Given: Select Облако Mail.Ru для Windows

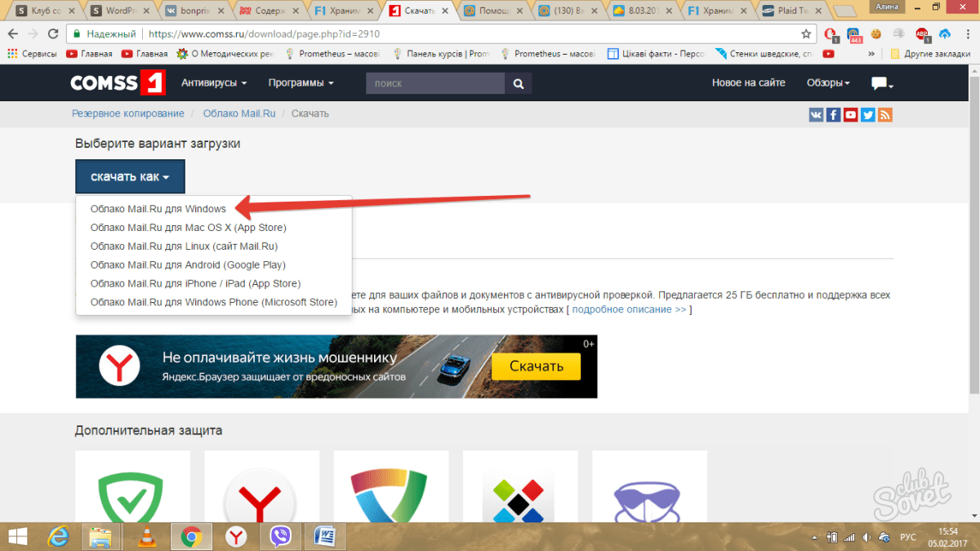Looking at the screenshot, I should (x=158, y=209).
